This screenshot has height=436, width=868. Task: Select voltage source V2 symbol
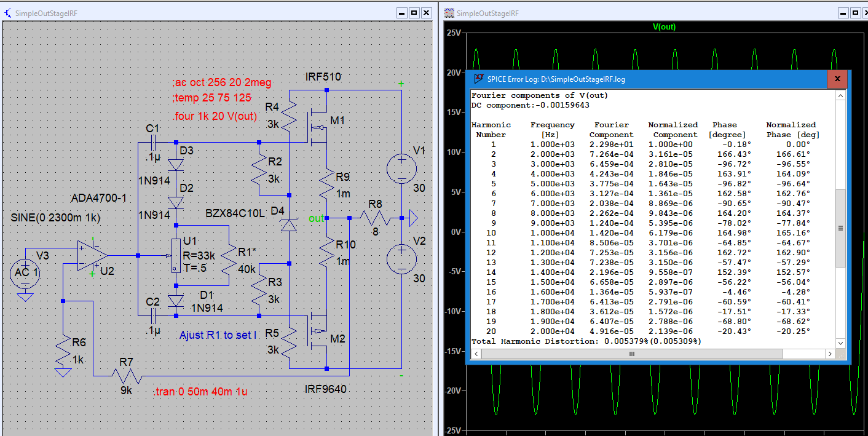pos(401,258)
